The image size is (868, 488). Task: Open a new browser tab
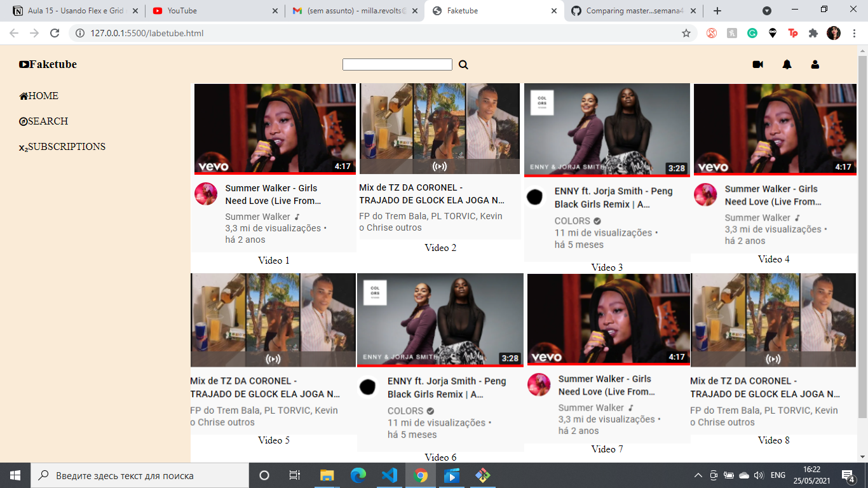point(717,11)
